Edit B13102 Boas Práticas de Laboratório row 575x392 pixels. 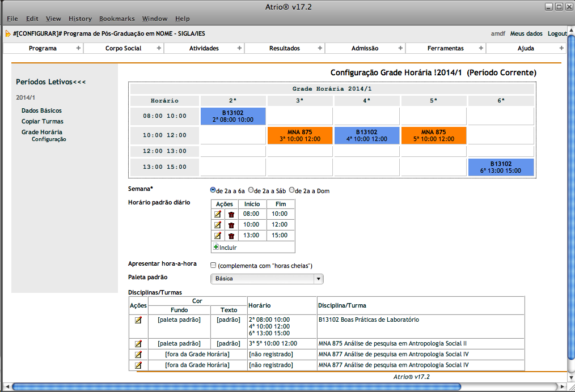[x=138, y=320]
